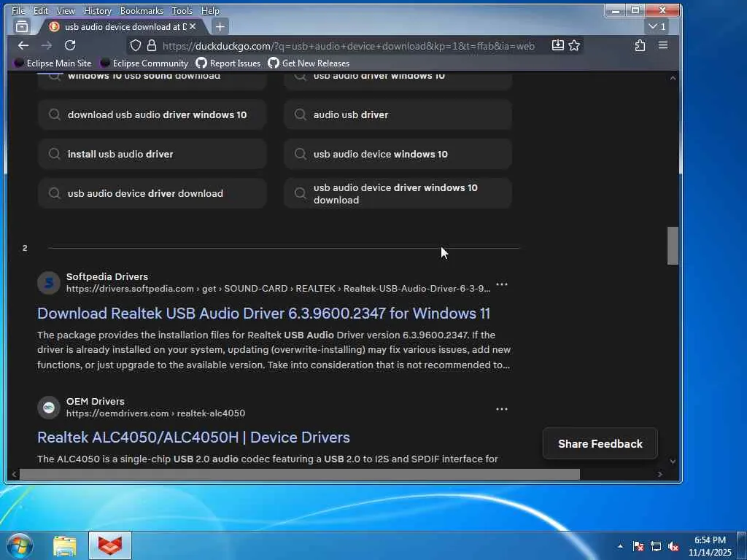Click the oemdrivers.com URL breadcrumb

(156, 413)
